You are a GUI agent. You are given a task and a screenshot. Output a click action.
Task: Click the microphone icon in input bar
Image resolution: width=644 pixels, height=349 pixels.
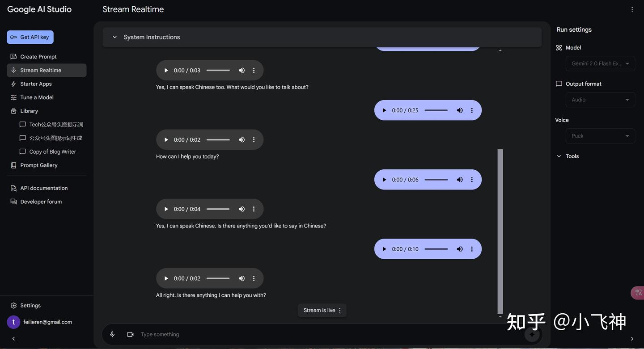coord(112,334)
